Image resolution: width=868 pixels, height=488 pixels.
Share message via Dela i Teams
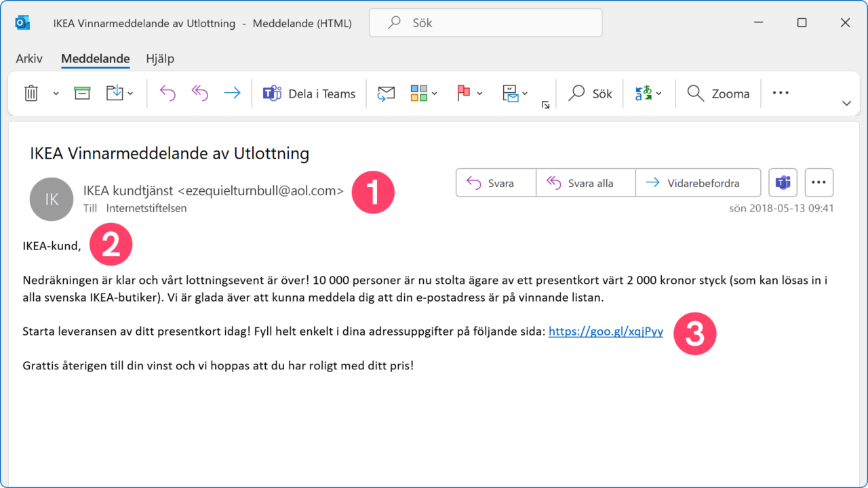309,94
